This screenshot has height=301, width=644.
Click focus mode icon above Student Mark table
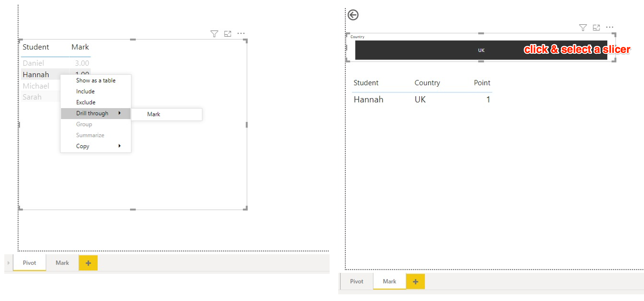coord(227,34)
